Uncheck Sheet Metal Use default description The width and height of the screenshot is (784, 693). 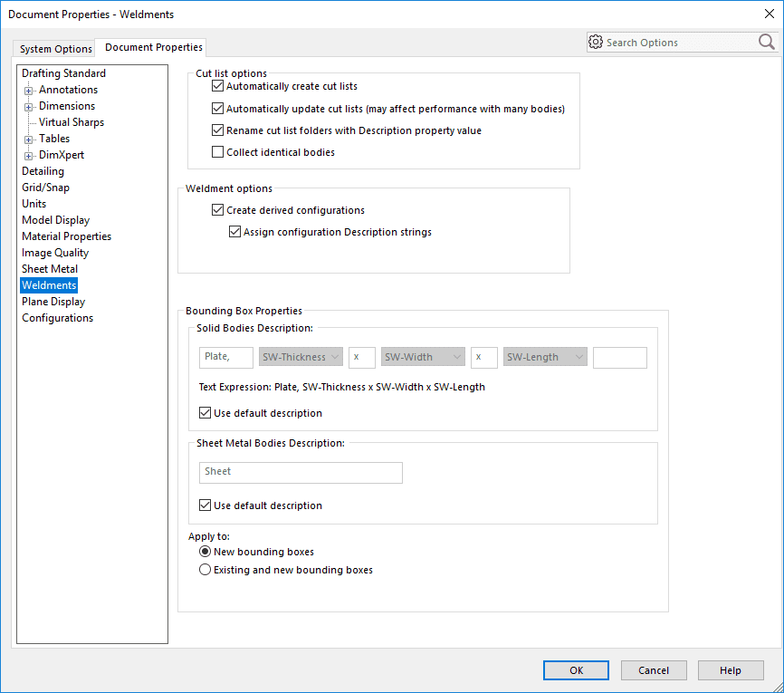[205, 505]
